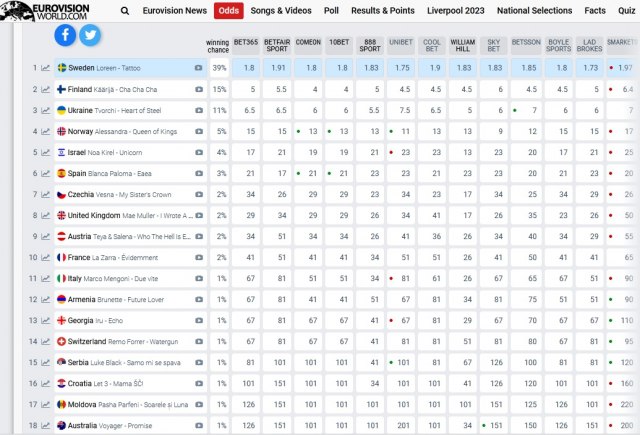Viewport: 640px width, 435px height.
Task: Open the video icon for Australia's Promise
Action: tap(198, 425)
